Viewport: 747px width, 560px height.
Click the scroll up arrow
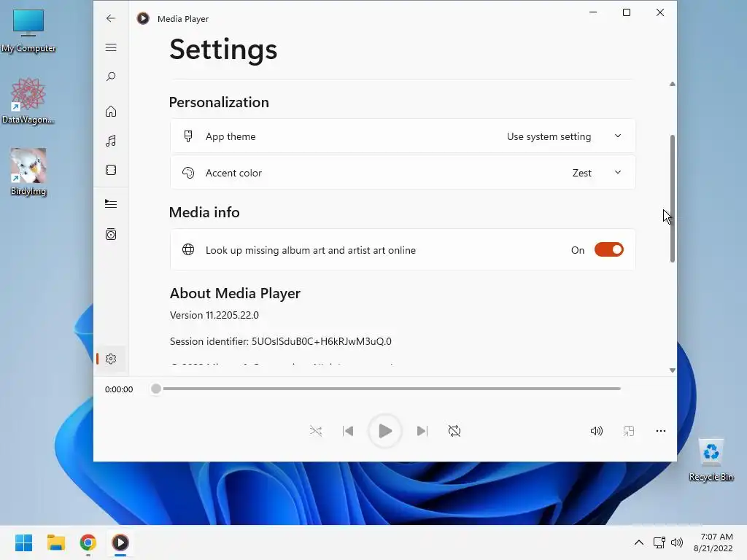[x=672, y=84]
